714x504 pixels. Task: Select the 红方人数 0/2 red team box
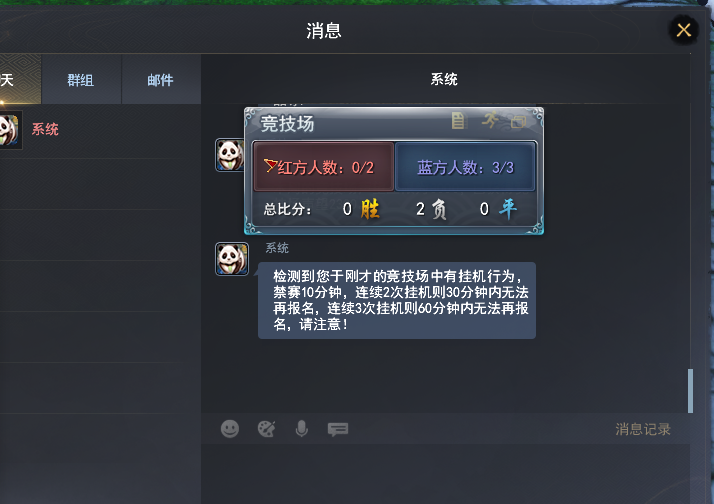point(324,167)
